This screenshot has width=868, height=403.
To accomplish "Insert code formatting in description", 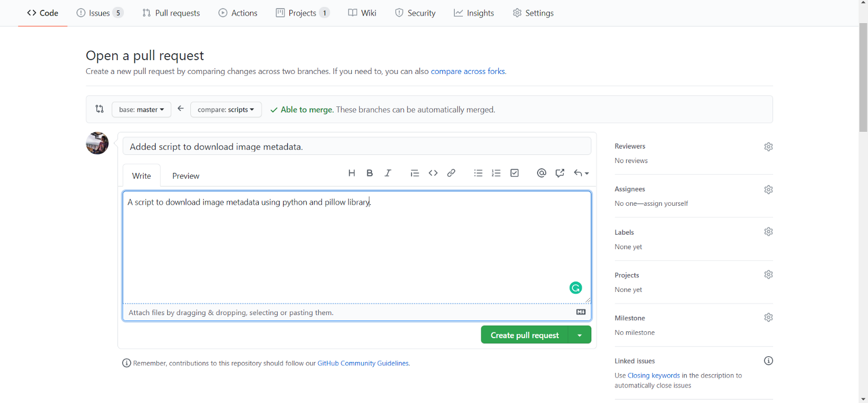I will click(433, 173).
